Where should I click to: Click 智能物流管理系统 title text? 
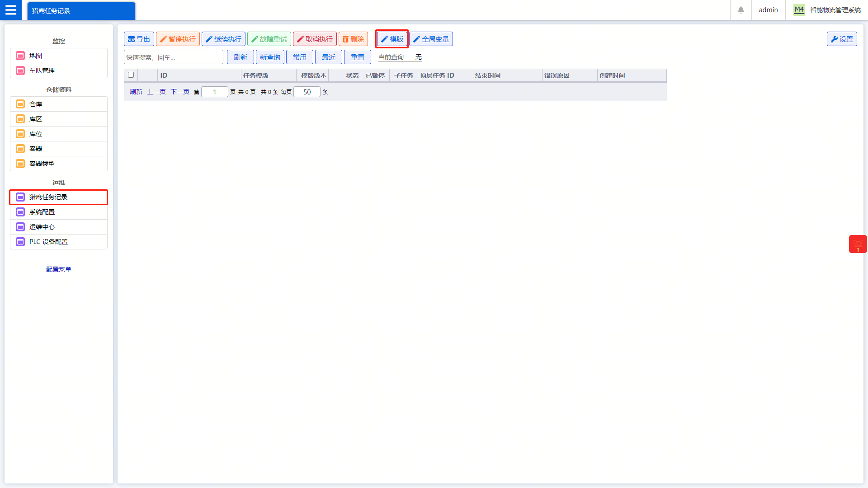click(x=835, y=10)
